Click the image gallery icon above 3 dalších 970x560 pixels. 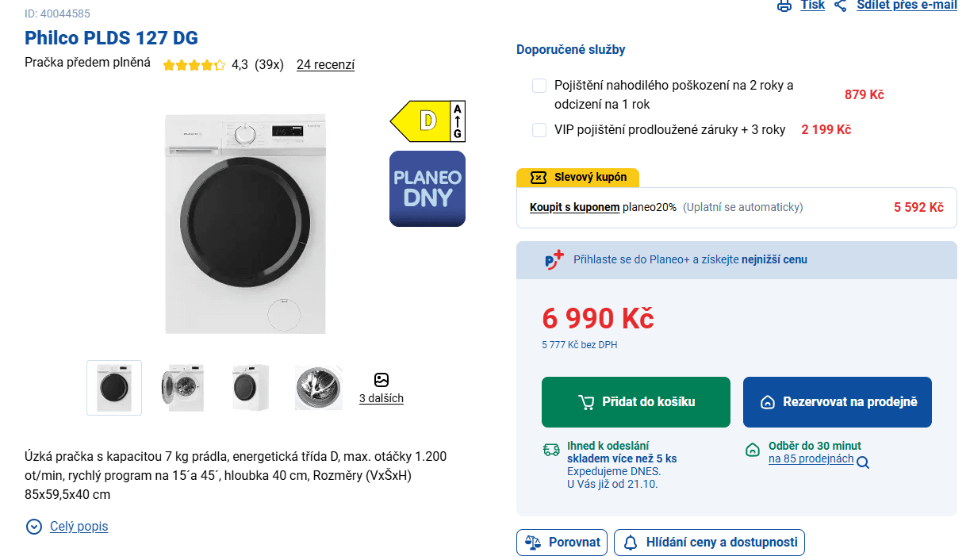click(x=381, y=380)
